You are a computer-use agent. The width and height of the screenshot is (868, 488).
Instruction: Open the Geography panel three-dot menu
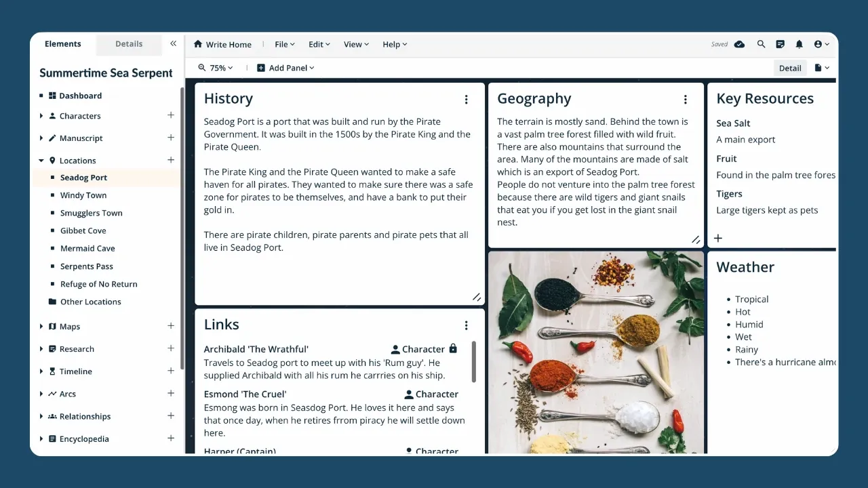coord(685,100)
